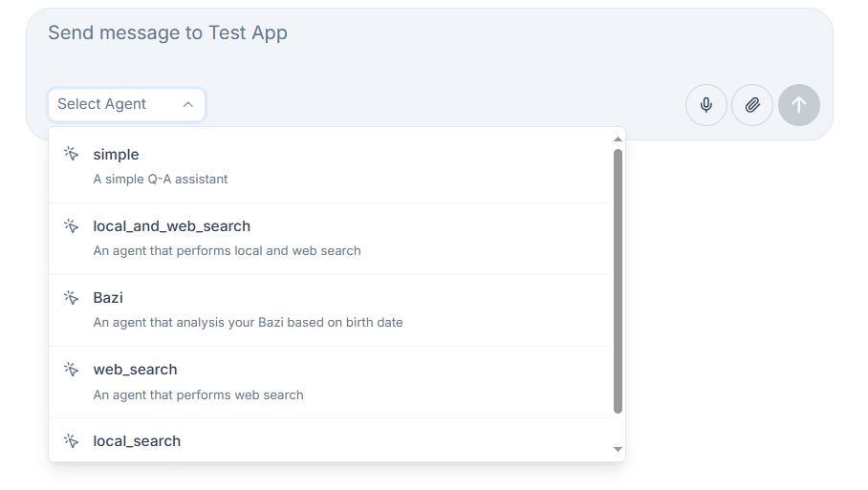Click the icon beside local_search
The image size is (868, 490).
tap(71, 441)
